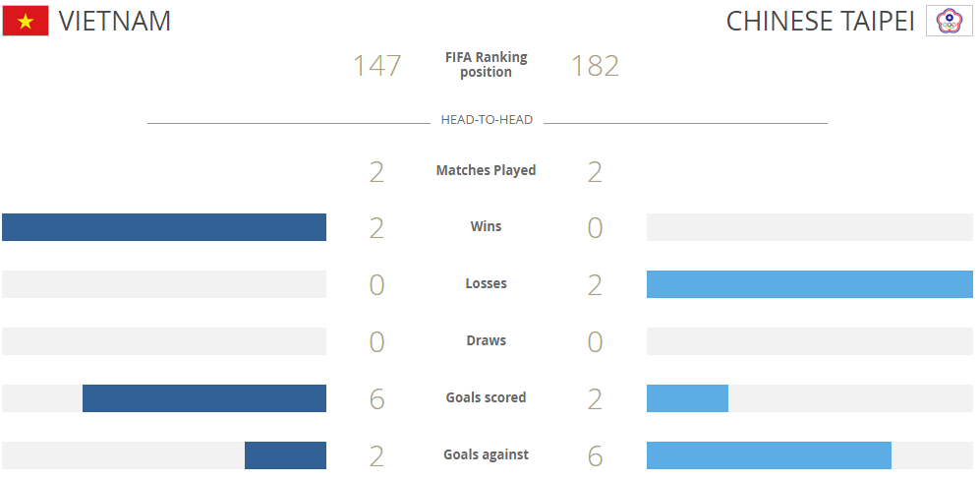This screenshot has width=980, height=482.
Task: Click Chinese Taipei's Goals against bar
Action: coord(769,455)
